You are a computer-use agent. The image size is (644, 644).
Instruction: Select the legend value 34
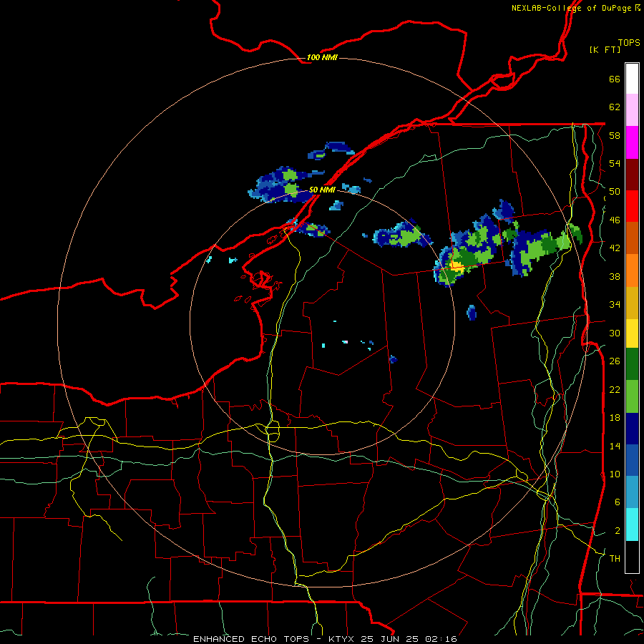tap(615, 305)
